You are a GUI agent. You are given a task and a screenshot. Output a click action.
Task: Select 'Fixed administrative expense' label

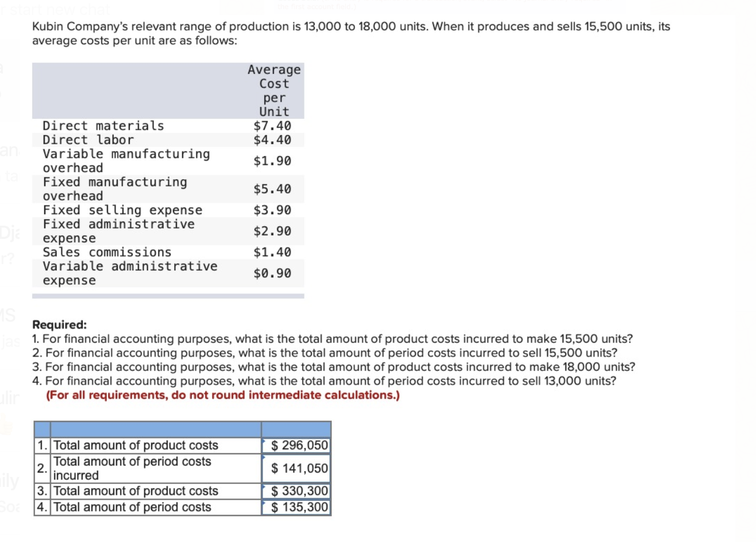(119, 231)
